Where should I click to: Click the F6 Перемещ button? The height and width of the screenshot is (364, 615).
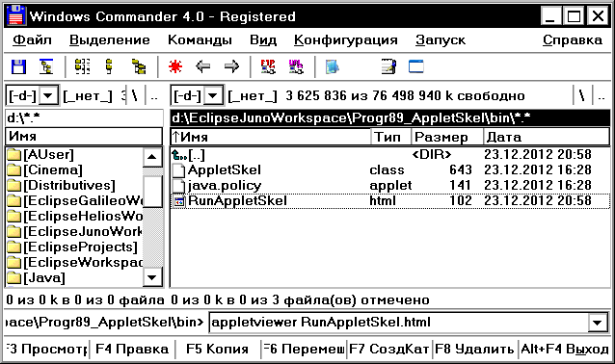pyautogui.click(x=304, y=350)
